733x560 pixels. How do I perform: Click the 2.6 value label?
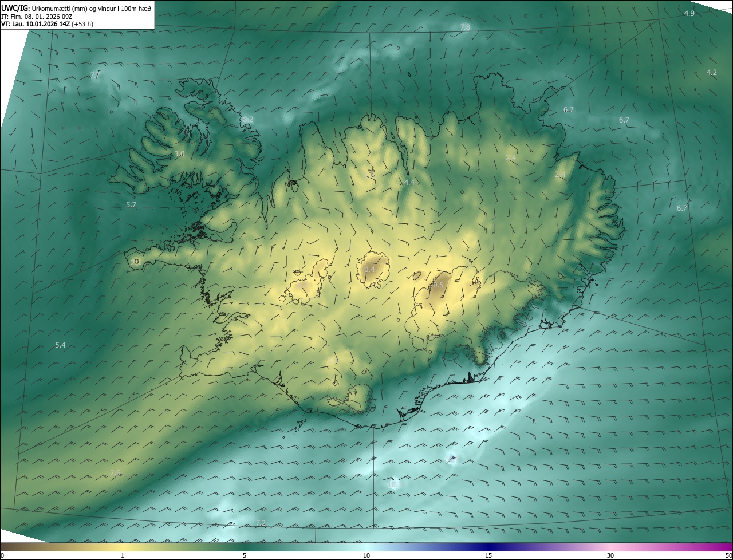coord(115,472)
